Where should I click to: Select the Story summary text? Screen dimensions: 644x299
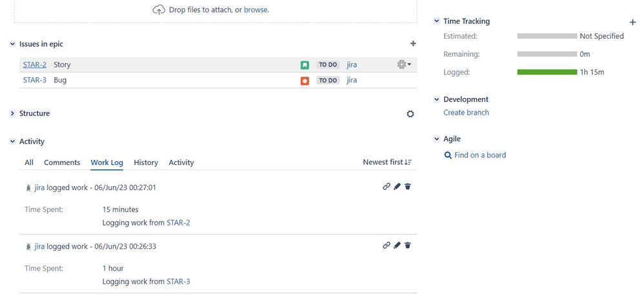coord(62,64)
